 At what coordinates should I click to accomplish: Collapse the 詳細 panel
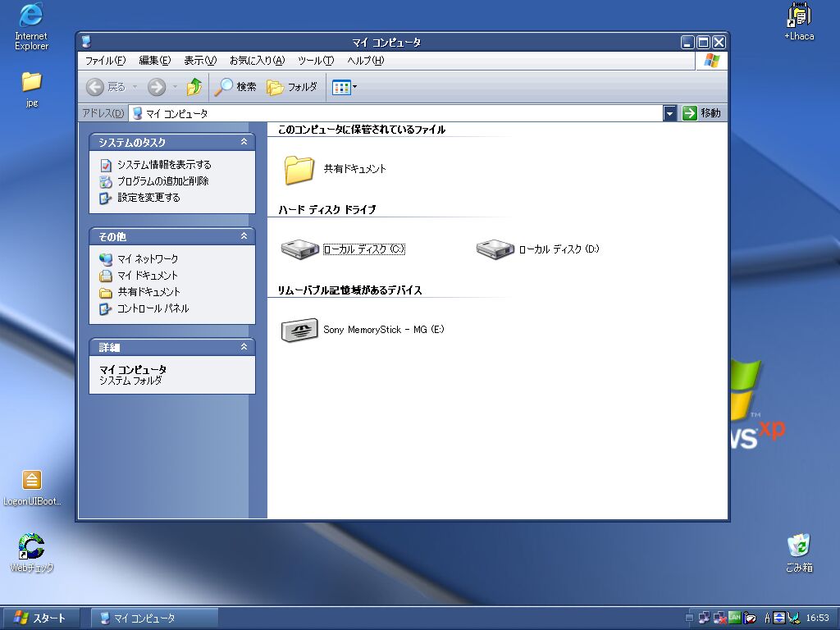click(244, 347)
